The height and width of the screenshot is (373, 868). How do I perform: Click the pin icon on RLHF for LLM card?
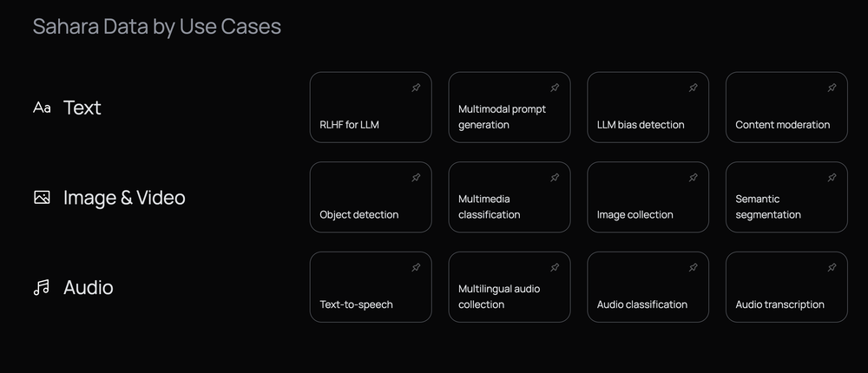pyautogui.click(x=416, y=88)
